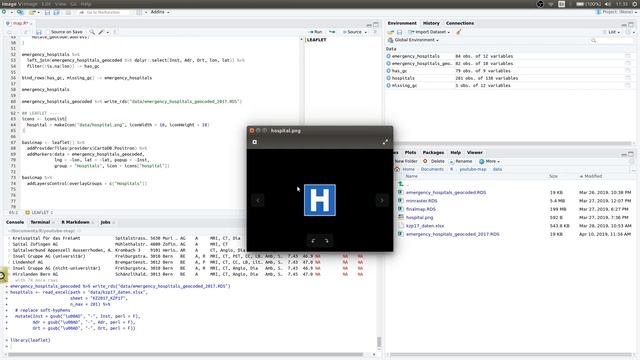Open the Import Dataset dropdown
Screen dimensions: 640x360
(429, 32)
